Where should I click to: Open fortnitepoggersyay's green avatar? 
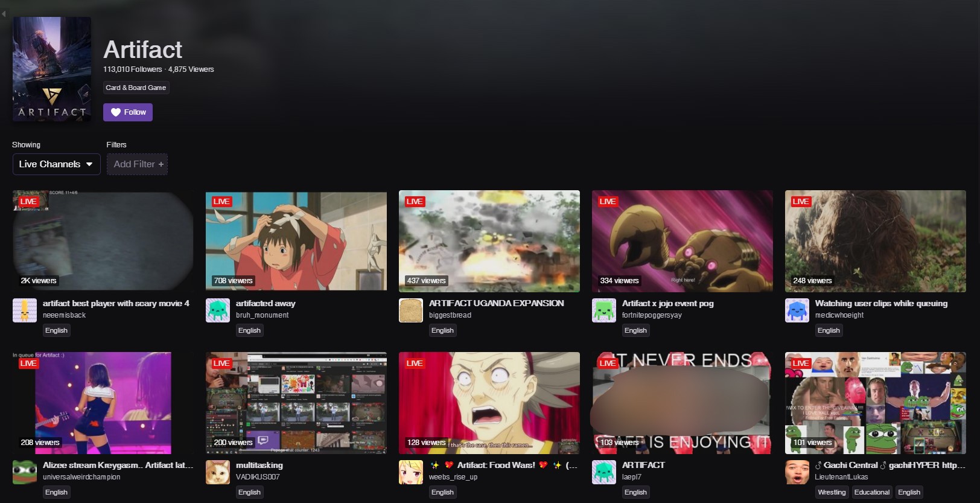click(x=604, y=310)
